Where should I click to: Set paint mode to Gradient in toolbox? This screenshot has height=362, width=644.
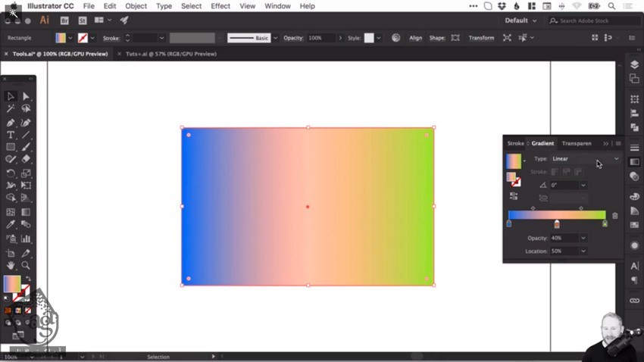[x=18, y=311]
